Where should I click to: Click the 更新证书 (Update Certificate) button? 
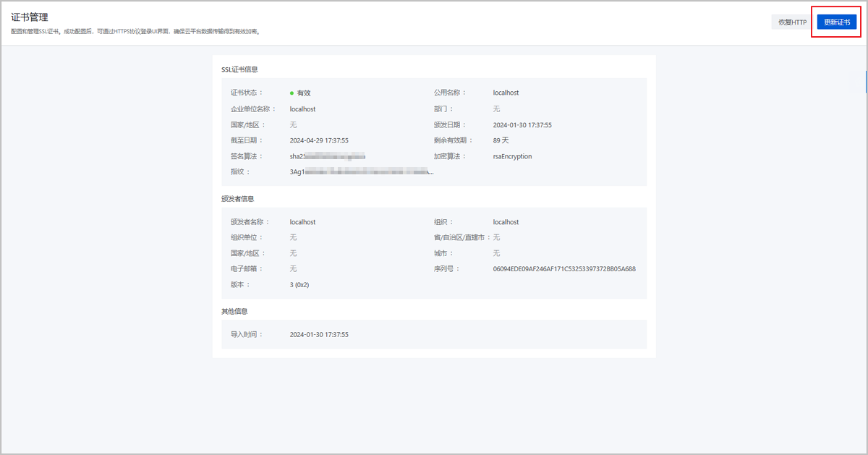pyautogui.click(x=836, y=22)
